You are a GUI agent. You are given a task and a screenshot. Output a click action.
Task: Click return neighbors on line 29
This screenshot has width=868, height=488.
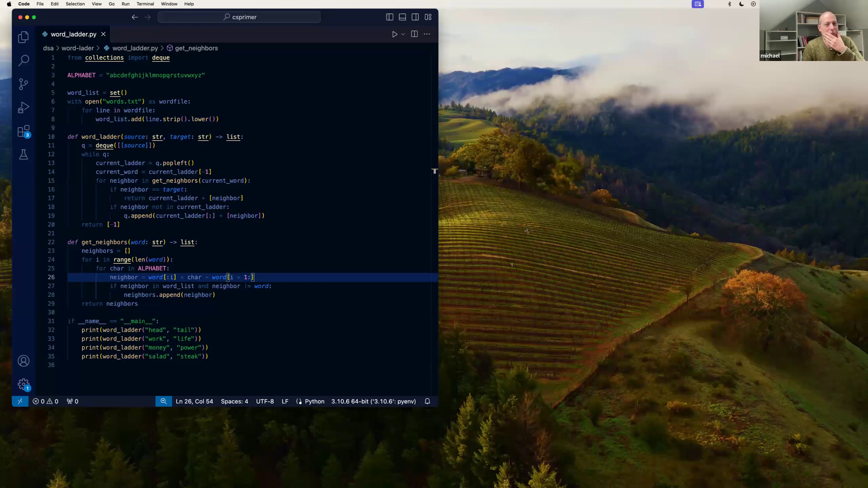(109, 304)
